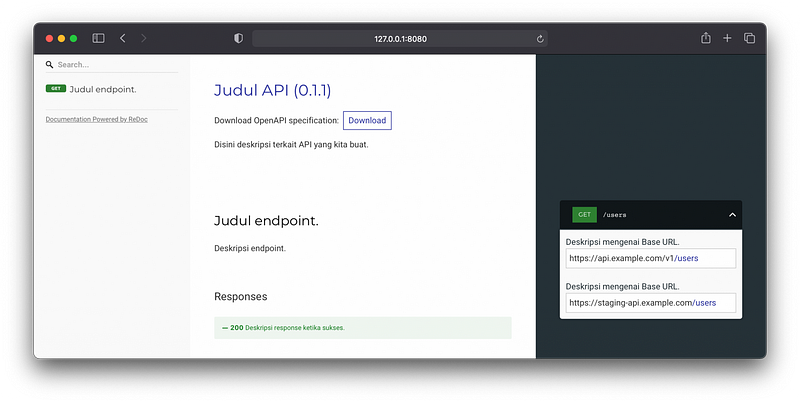This screenshot has width=800, height=403.
Task: Collapse the GET /users server panel
Action: click(732, 214)
